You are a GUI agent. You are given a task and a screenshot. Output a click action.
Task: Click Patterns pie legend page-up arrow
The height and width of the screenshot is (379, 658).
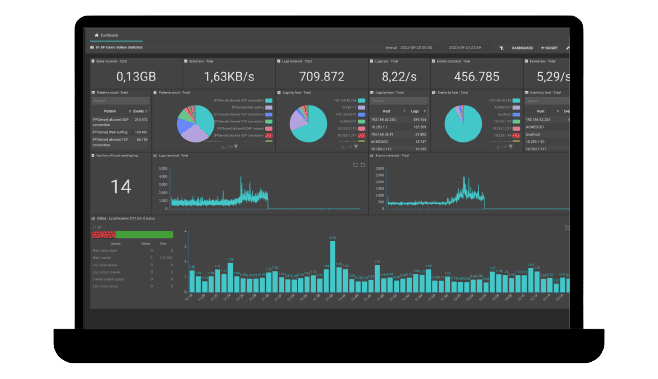pyautogui.click(x=223, y=147)
